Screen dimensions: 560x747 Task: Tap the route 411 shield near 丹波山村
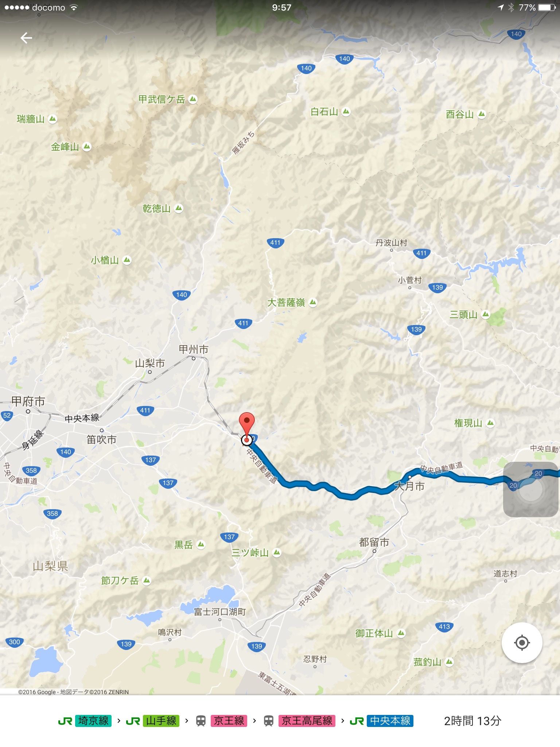[421, 253]
